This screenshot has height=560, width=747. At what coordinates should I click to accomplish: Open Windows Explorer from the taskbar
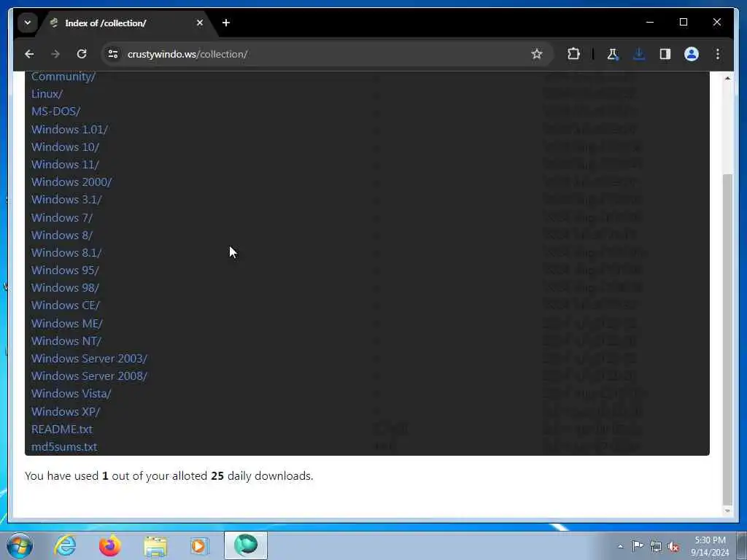(155, 545)
